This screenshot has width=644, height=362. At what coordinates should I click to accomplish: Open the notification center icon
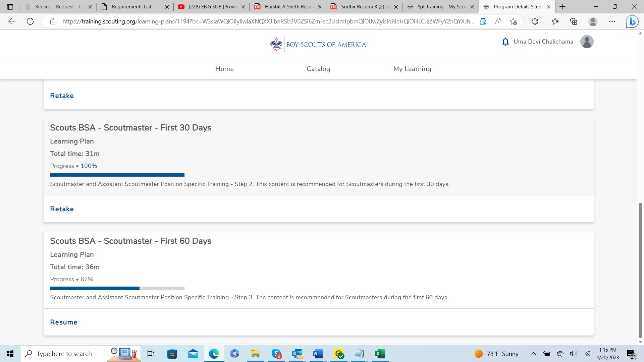tap(632, 354)
